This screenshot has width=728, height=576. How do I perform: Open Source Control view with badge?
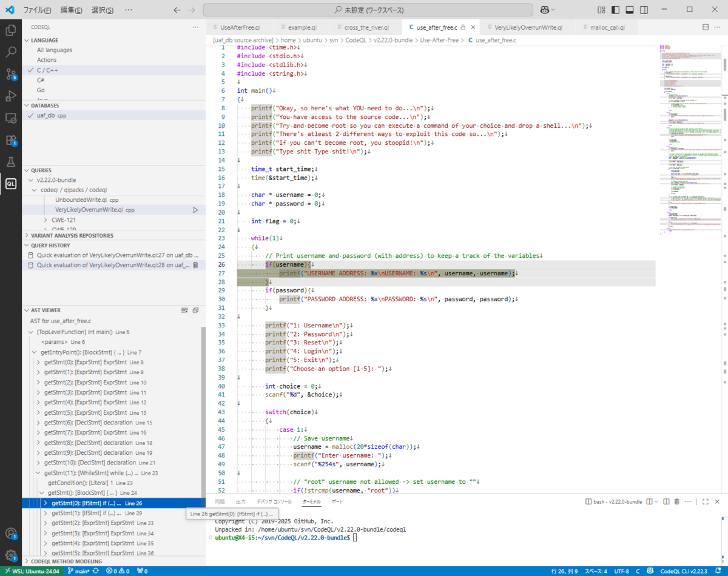pos(11,74)
